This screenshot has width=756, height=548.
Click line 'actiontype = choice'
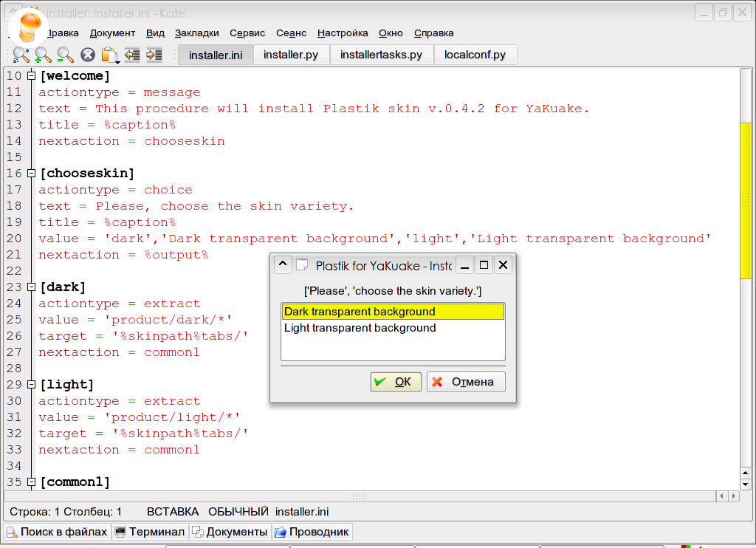coord(116,190)
